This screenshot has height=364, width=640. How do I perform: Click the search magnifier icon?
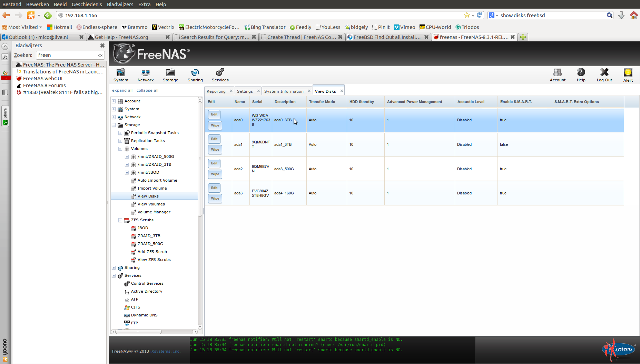(610, 15)
